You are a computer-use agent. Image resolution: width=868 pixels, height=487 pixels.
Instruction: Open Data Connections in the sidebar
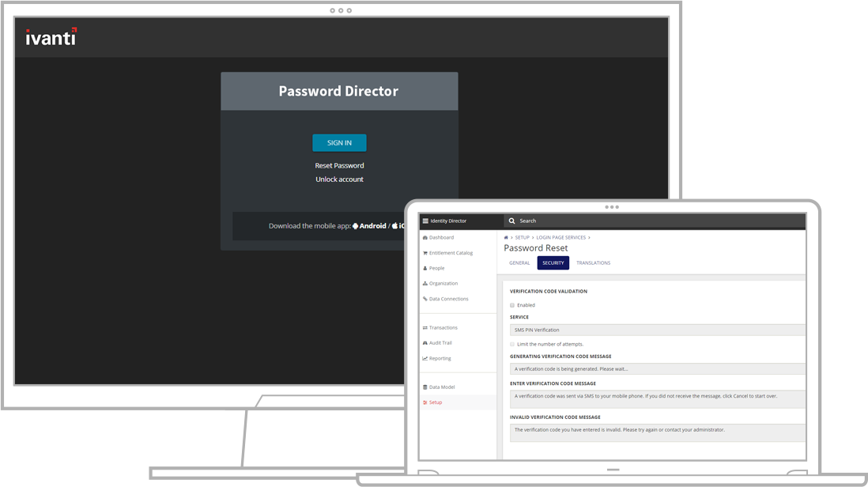click(446, 299)
